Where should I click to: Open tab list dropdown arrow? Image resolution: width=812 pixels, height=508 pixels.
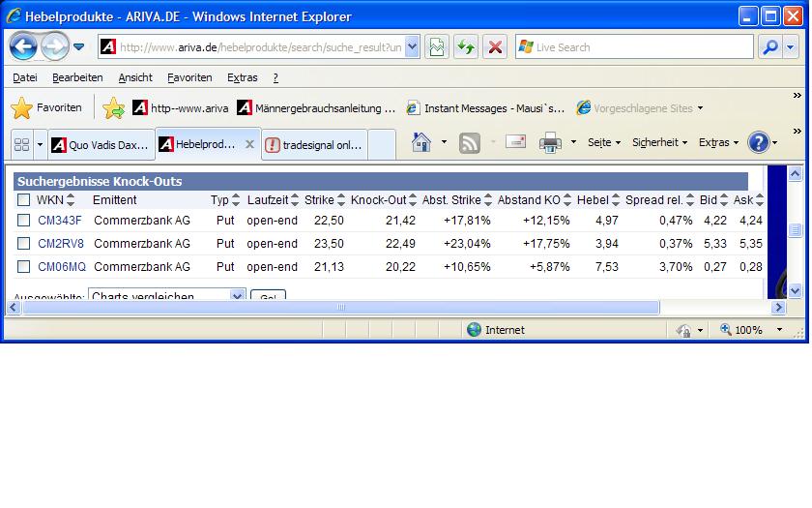[40, 144]
